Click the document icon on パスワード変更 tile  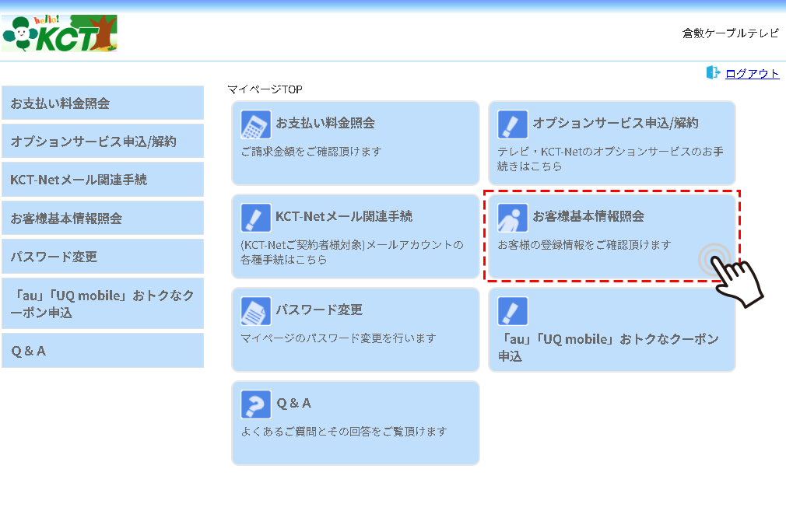[x=256, y=311]
